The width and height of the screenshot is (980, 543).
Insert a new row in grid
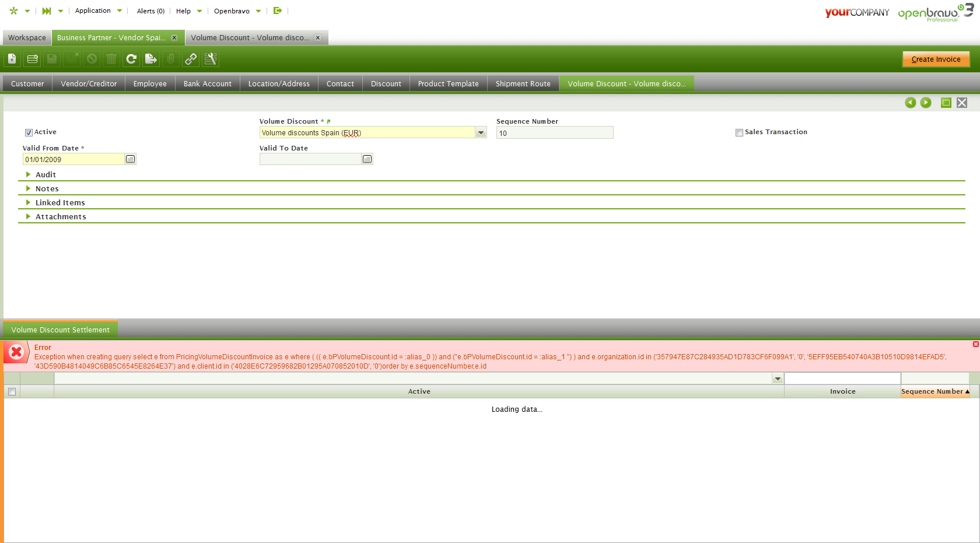pos(32,59)
